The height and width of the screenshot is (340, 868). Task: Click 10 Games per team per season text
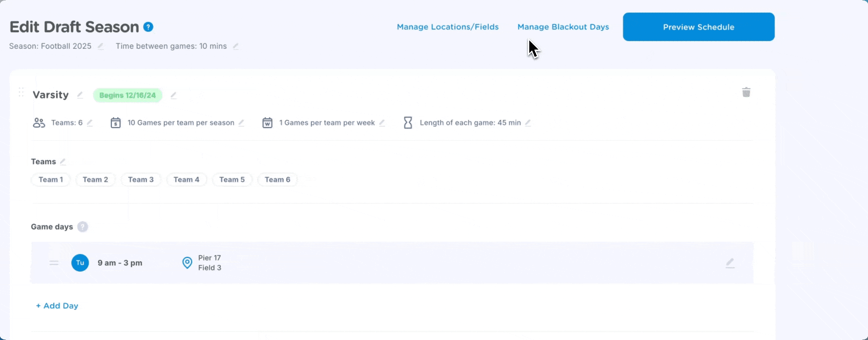181,123
